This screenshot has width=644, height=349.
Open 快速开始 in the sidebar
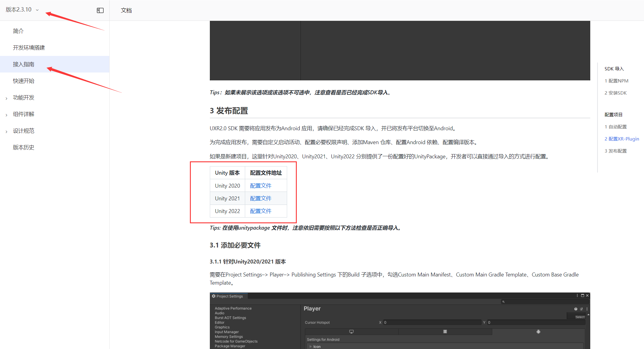24,81
